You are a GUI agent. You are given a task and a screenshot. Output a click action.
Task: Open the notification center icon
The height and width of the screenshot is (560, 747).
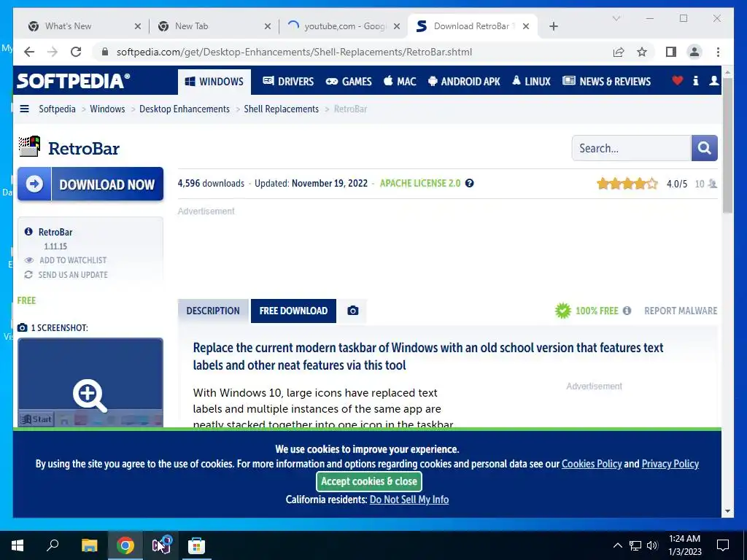click(x=723, y=545)
